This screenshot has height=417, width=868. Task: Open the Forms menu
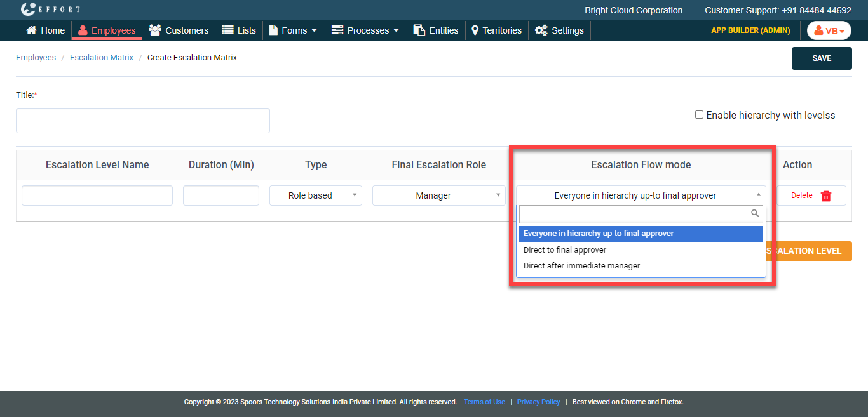(293, 30)
